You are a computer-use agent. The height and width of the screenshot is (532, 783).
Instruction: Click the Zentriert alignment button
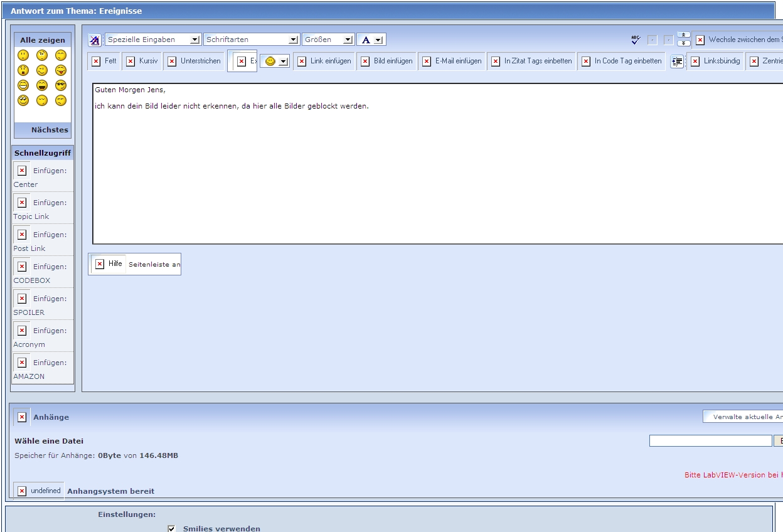(x=765, y=61)
